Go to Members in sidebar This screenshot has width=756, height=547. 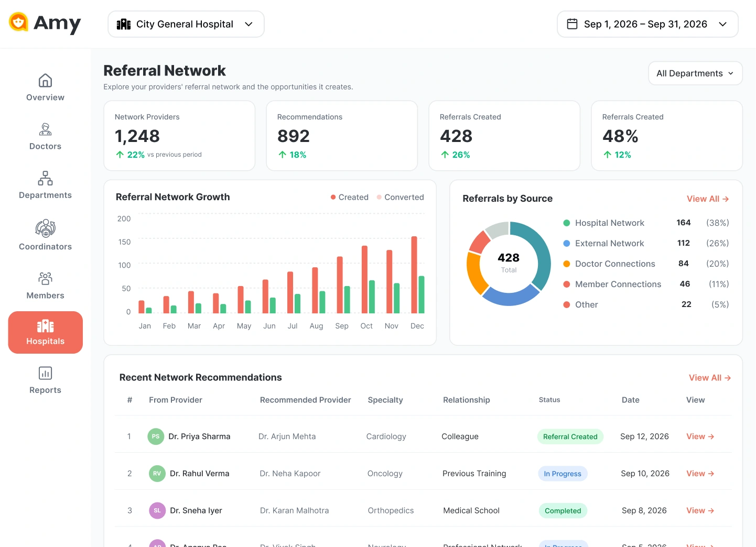coord(45,286)
